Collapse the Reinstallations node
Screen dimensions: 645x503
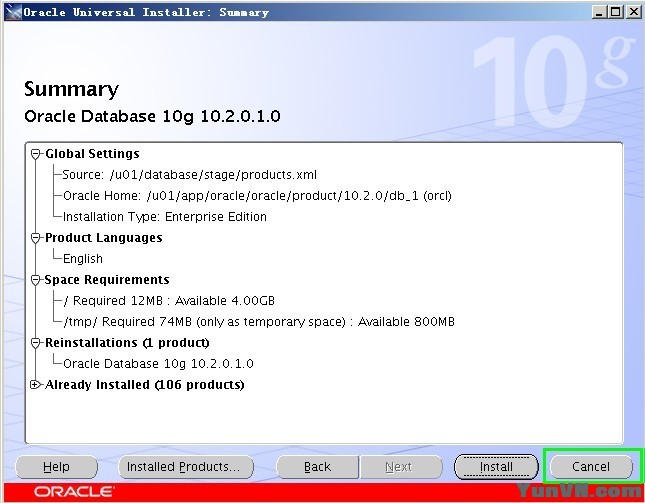tap(36, 343)
